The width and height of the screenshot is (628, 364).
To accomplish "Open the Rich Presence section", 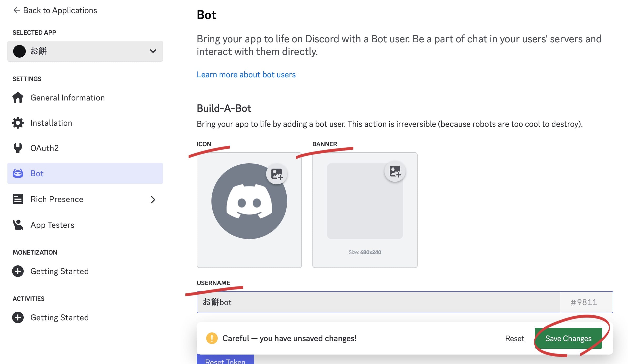I will [x=85, y=199].
